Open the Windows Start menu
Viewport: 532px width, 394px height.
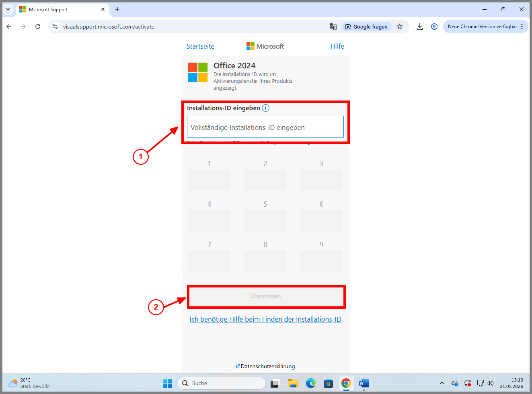[167, 383]
